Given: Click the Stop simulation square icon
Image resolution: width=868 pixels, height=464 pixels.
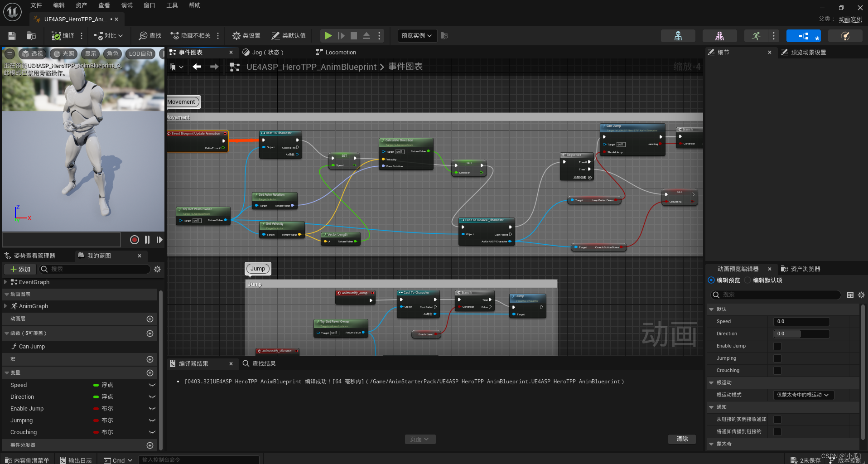Looking at the screenshot, I should coord(354,36).
